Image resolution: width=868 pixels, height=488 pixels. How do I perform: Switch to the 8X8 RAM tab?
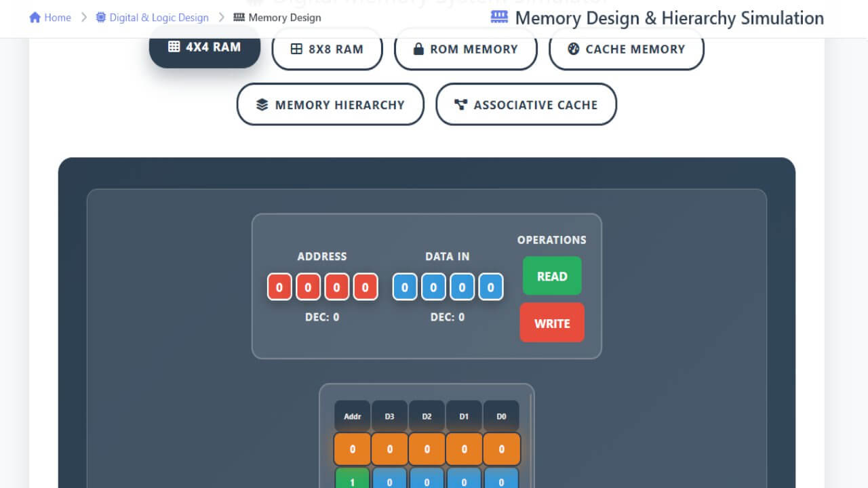tap(328, 48)
